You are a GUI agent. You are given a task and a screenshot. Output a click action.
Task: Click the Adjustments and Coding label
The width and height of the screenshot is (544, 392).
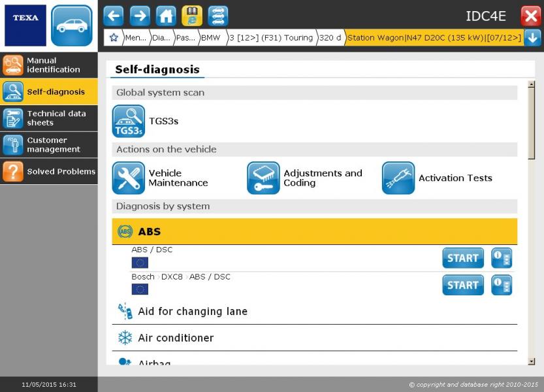click(x=323, y=178)
